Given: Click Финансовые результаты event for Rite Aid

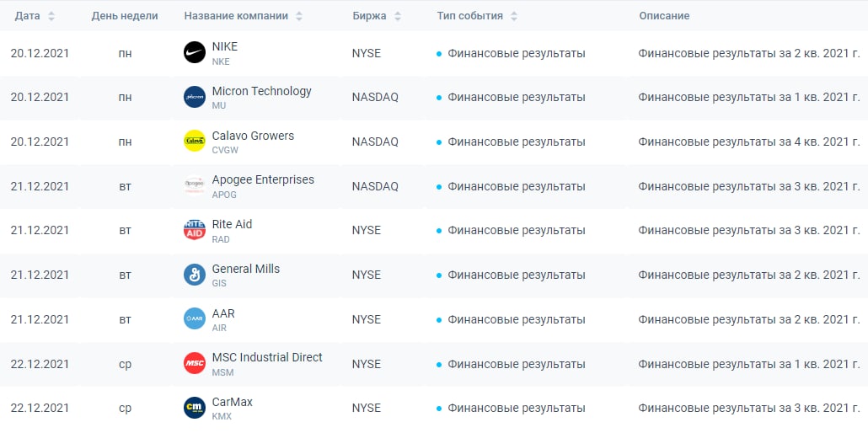Looking at the screenshot, I should (x=516, y=230).
